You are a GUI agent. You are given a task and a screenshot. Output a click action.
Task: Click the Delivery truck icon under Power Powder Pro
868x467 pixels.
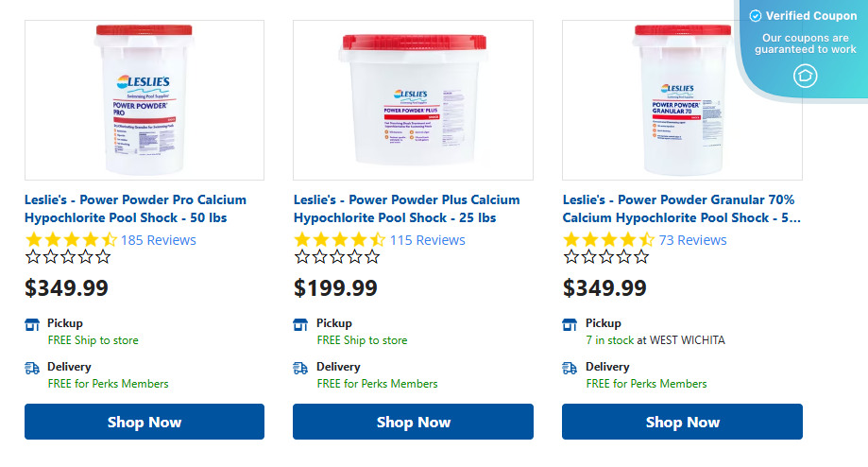pyautogui.click(x=32, y=368)
